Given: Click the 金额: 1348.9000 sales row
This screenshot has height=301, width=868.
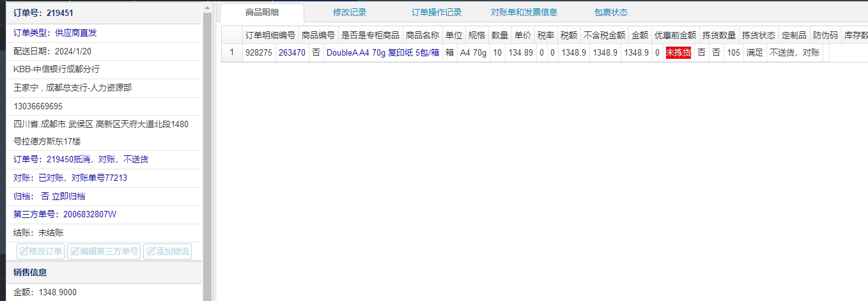Looking at the screenshot, I should click(x=104, y=292).
